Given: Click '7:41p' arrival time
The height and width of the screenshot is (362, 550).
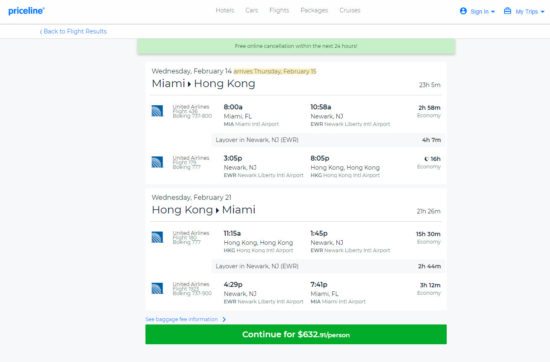Looking at the screenshot, I should (319, 284).
